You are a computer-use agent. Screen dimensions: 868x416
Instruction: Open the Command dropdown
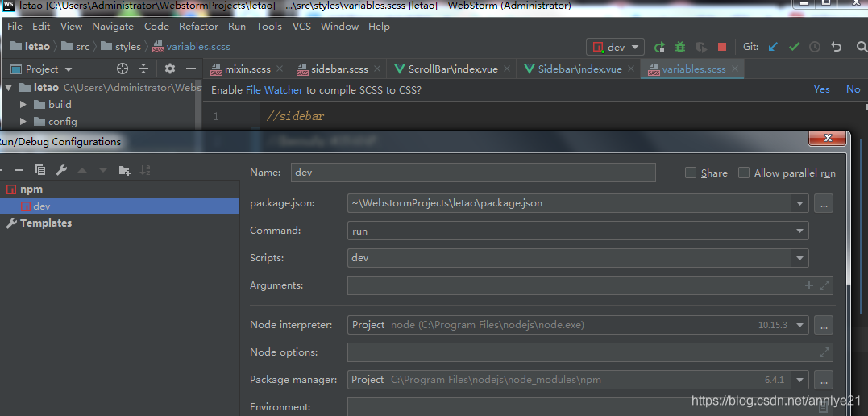tap(800, 231)
